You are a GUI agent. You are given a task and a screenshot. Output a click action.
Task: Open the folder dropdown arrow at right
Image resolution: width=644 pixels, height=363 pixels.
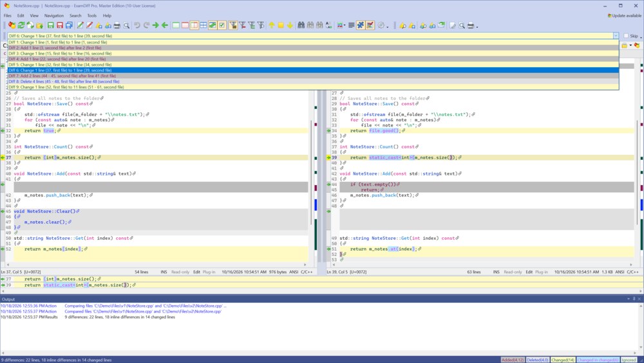(630, 45)
